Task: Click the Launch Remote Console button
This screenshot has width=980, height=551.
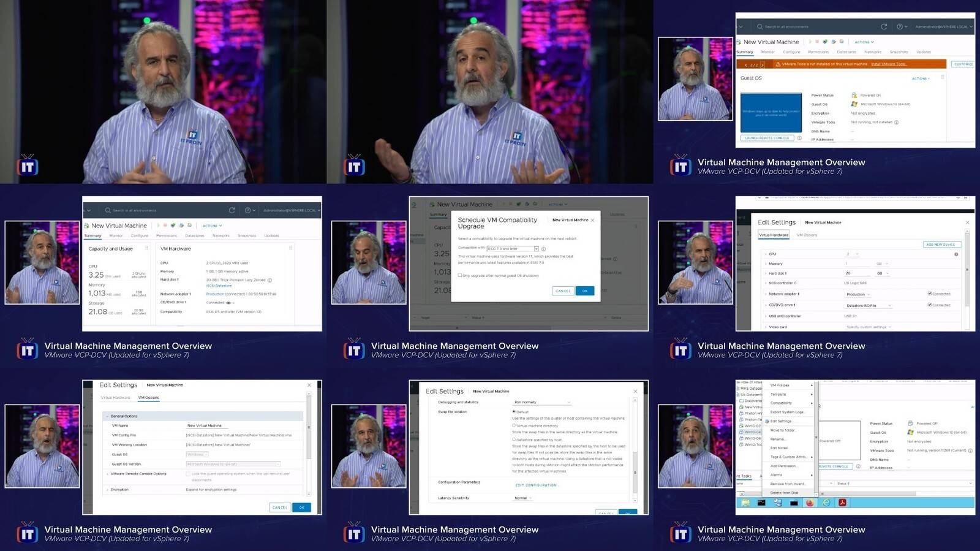Action: pos(767,138)
